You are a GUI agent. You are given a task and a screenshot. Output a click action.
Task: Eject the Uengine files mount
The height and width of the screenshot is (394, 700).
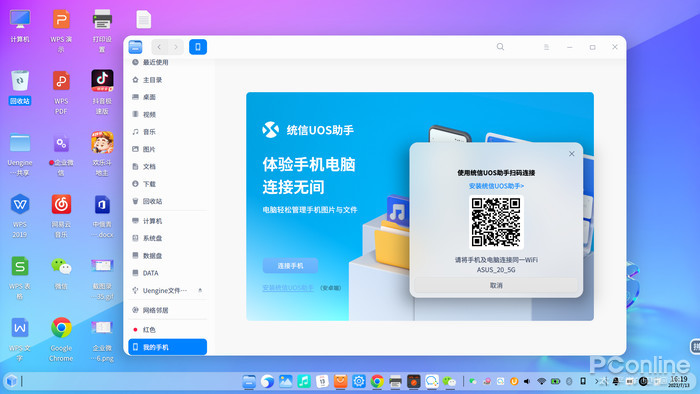point(200,290)
